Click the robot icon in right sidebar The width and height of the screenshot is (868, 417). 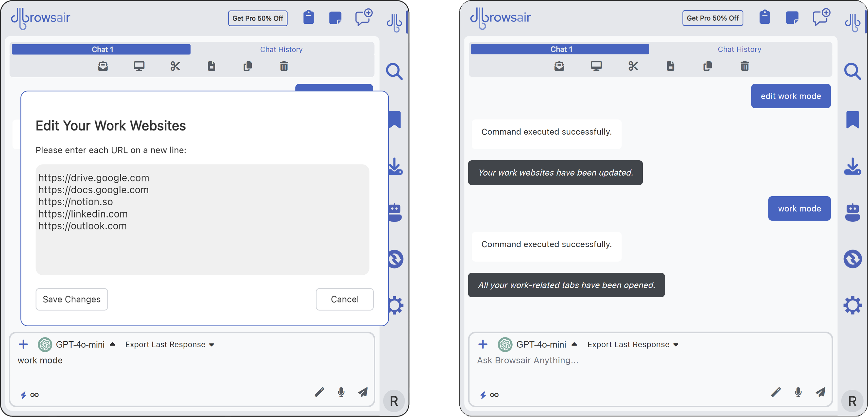(x=852, y=213)
